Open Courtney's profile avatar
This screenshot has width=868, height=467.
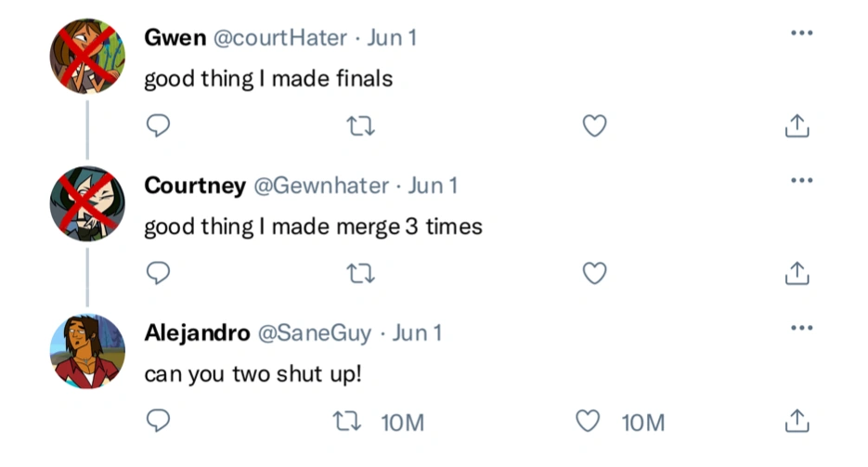click(87, 203)
